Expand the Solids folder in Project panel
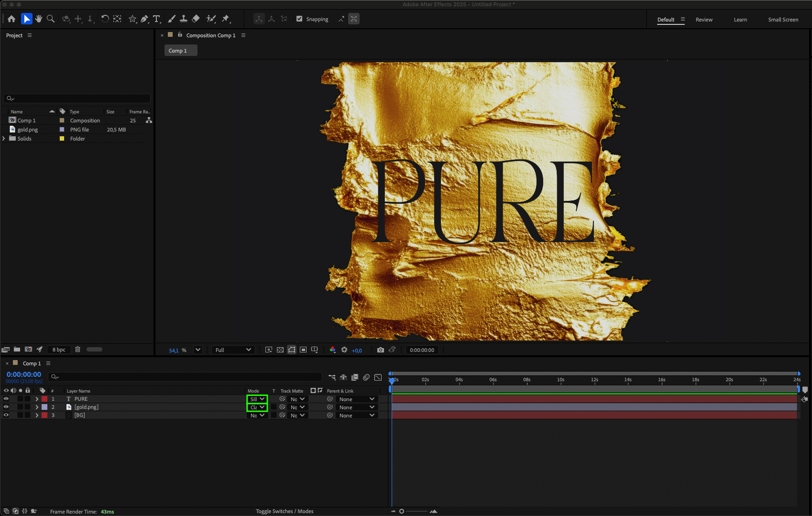The image size is (812, 516). 4,139
